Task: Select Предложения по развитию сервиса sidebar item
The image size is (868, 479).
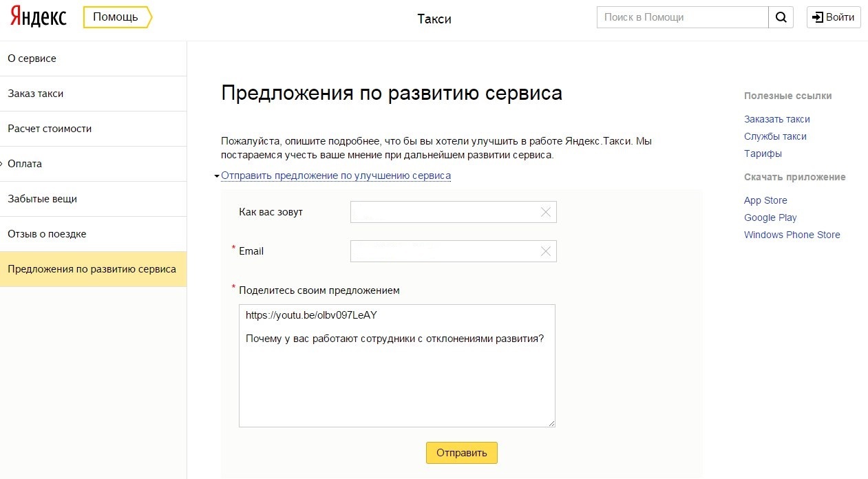Action: 93,269
